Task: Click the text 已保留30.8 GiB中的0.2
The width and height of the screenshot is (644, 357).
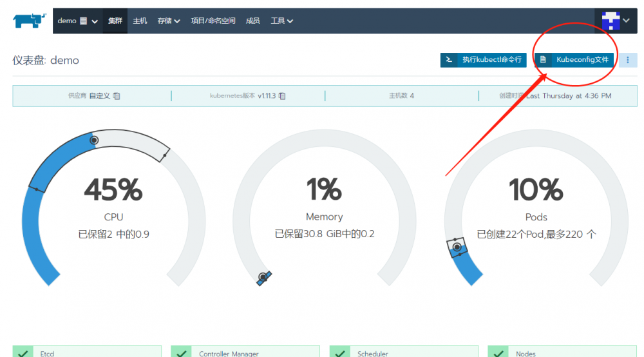Action: [x=325, y=234]
